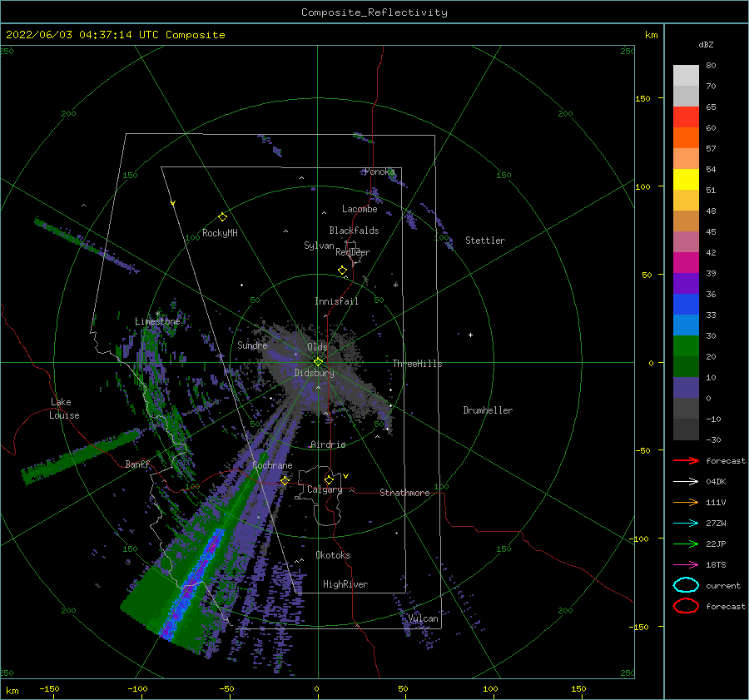The height and width of the screenshot is (700, 749).
Task: Click the Lake Louise label
Action: [64, 409]
